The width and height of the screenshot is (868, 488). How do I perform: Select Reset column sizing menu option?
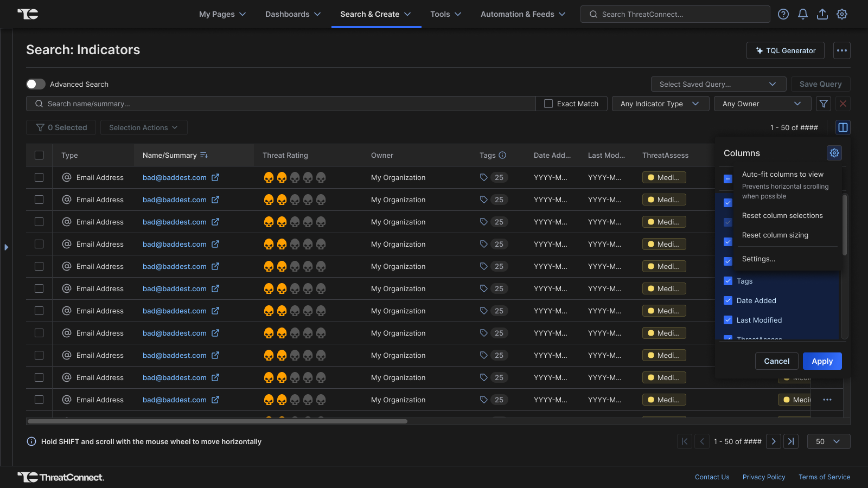(x=775, y=235)
